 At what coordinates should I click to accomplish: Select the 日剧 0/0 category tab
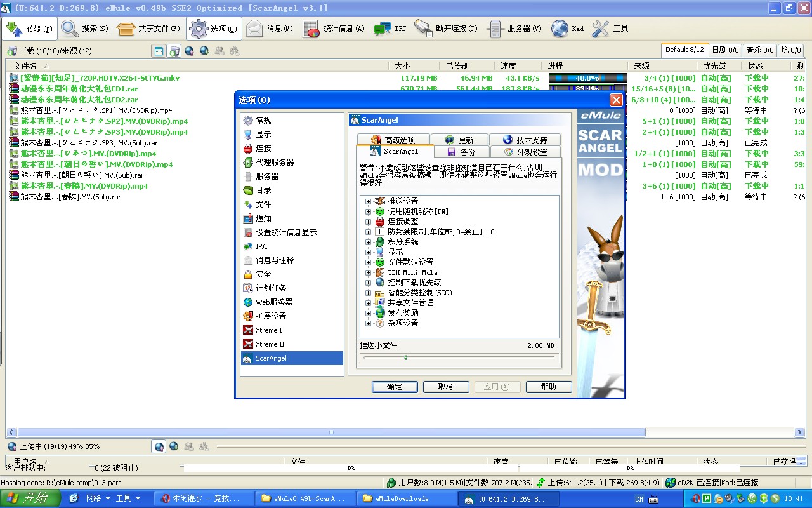click(725, 50)
